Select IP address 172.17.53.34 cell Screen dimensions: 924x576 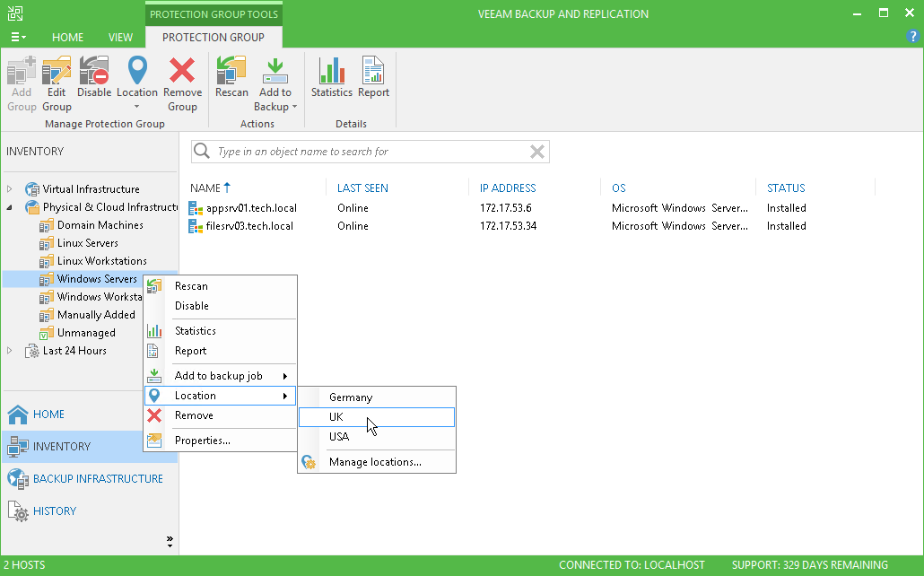click(508, 226)
